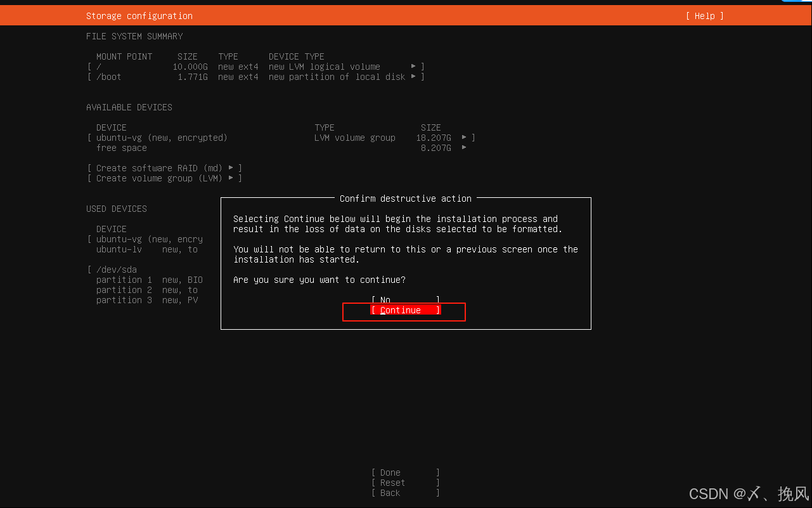Click Done to finish storage configuration
812x508 pixels.
point(404,472)
